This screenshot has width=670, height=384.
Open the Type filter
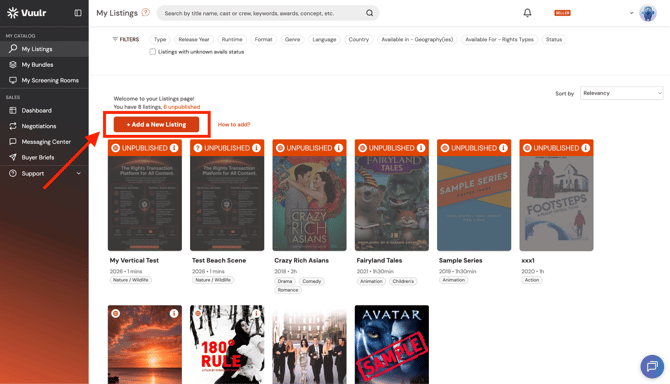(160, 39)
